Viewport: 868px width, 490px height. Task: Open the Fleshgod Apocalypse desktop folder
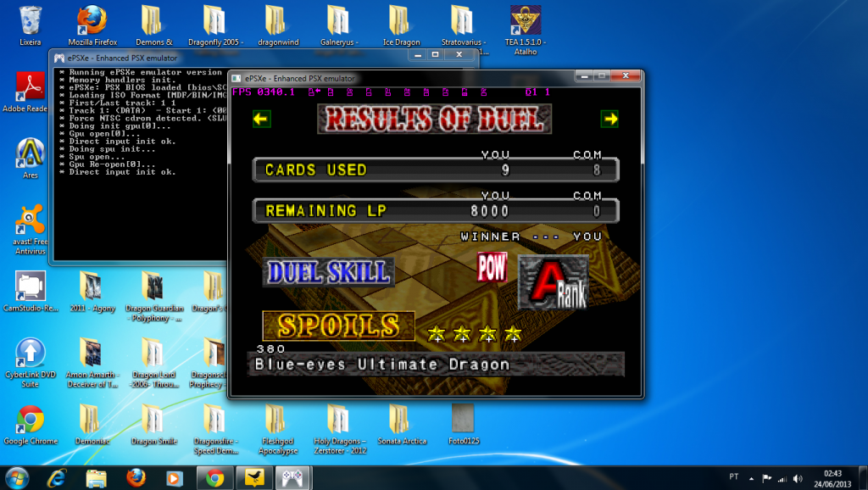[278, 430]
